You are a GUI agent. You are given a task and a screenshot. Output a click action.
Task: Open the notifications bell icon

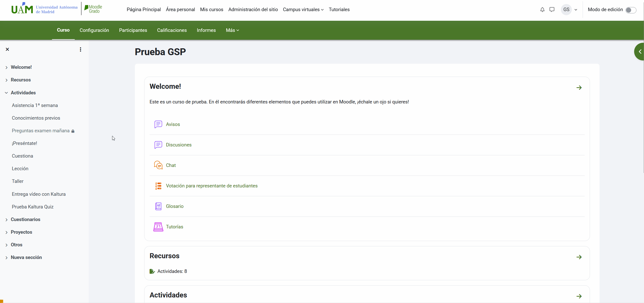click(x=542, y=10)
